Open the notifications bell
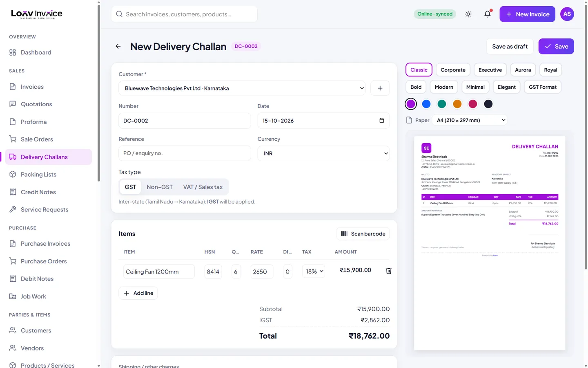Viewport: 588px width, 368px height. click(488, 14)
